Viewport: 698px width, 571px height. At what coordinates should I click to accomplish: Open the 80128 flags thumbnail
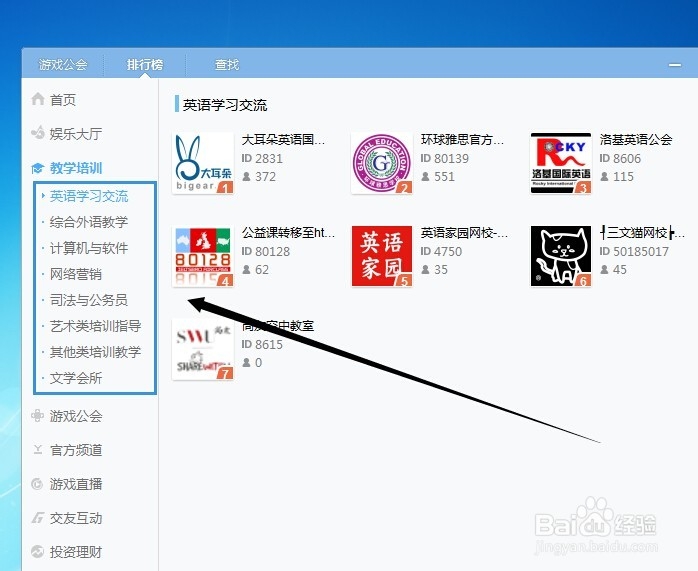coord(203,256)
